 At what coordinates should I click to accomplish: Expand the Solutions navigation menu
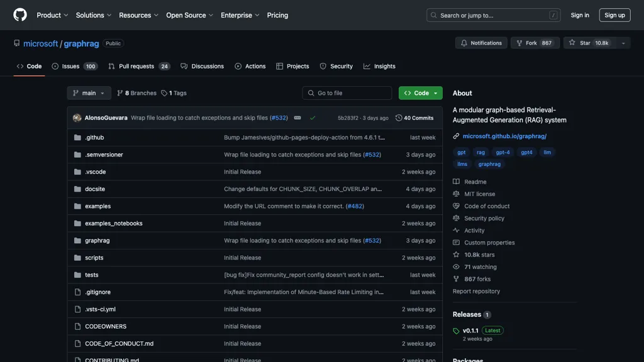pos(93,15)
